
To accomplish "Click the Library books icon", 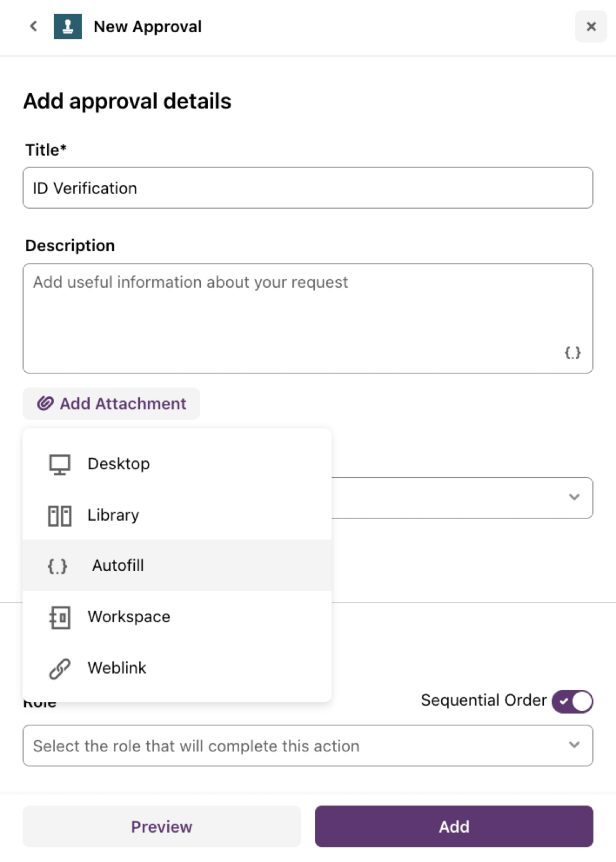I will click(x=59, y=516).
